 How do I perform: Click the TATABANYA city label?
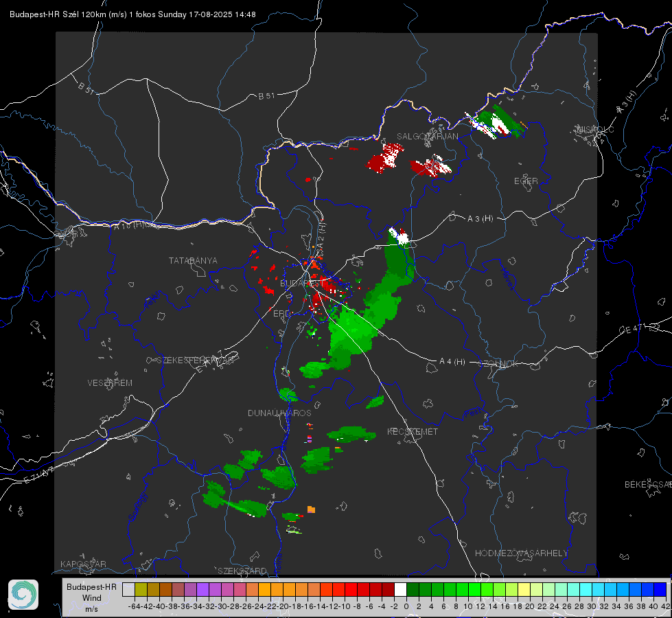click(193, 261)
